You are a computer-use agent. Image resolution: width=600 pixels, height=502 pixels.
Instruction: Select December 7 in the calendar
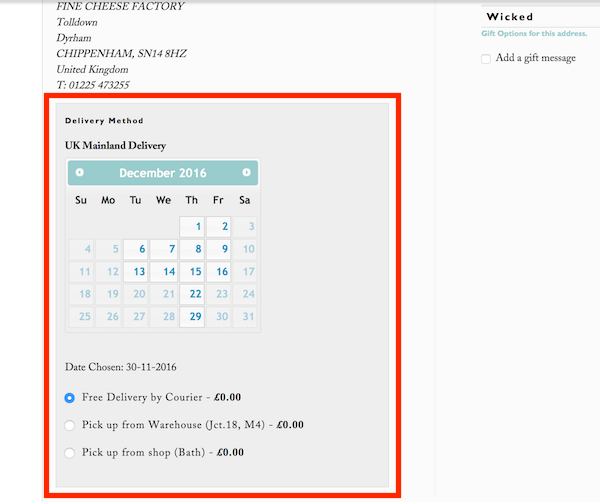click(x=164, y=249)
